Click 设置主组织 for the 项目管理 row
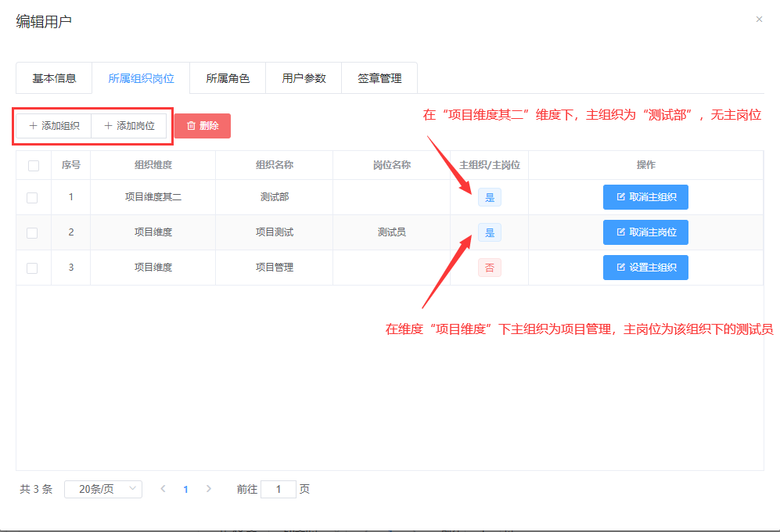780x532 pixels. pos(645,268)
